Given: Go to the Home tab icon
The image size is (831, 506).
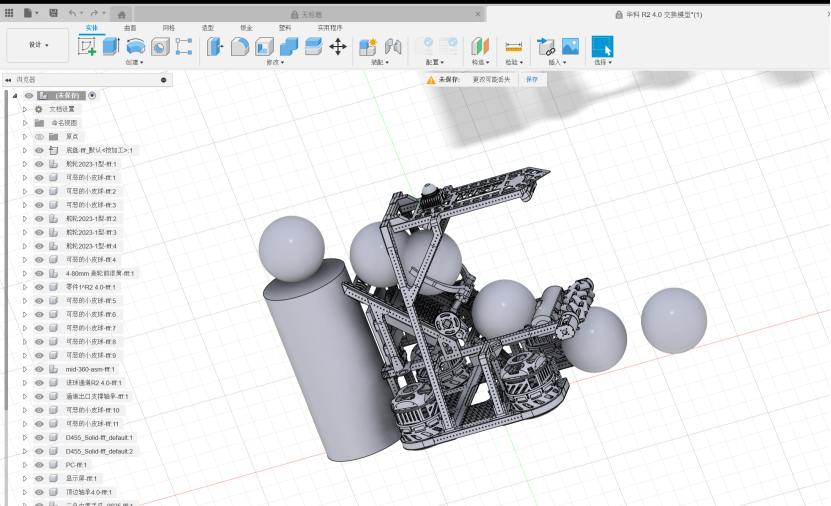Looking at the screenshot, I should click(x=121, y=14).
